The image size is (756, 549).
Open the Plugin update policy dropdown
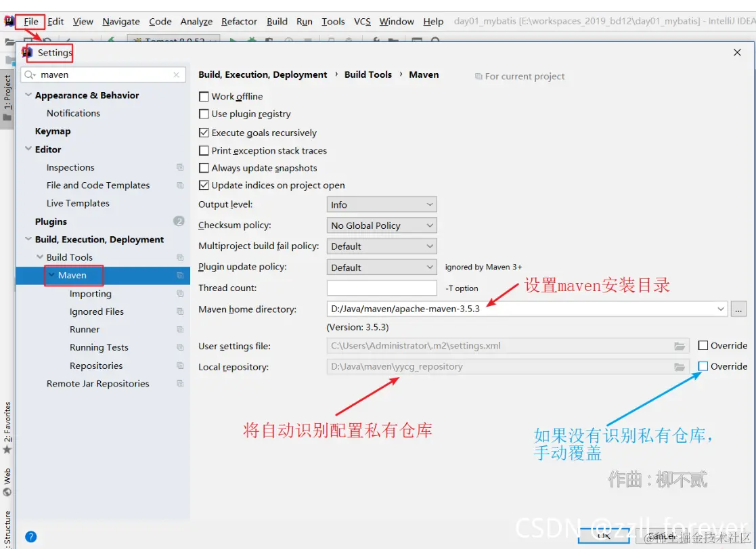[381, 267]
